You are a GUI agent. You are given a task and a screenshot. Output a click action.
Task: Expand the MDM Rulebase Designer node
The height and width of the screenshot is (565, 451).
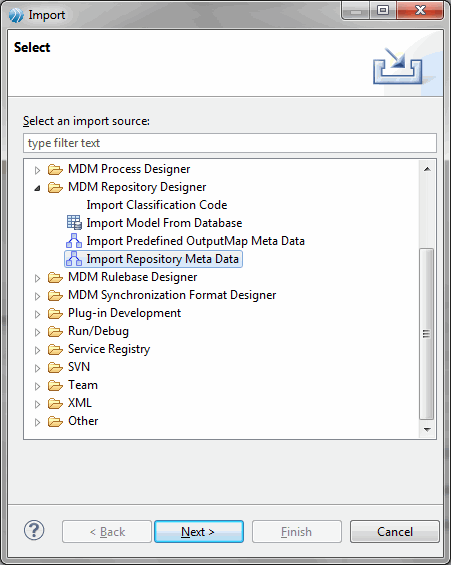[37, 278]
